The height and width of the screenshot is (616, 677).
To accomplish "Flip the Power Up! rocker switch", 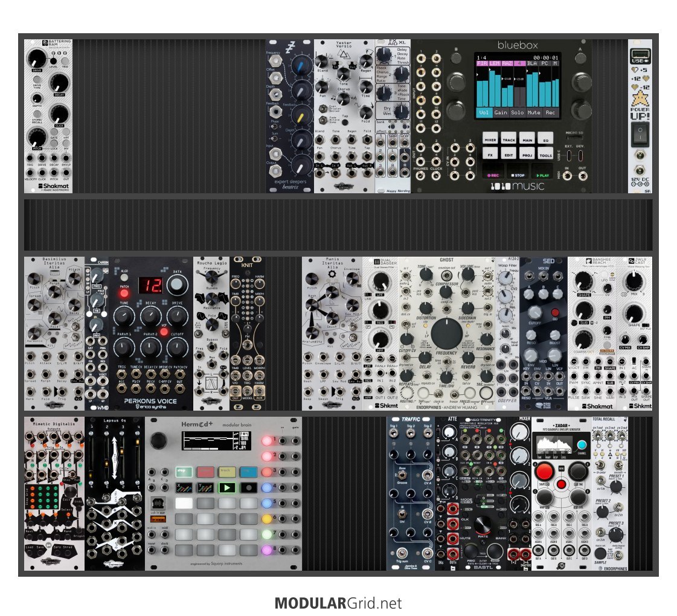I will pos(640,133).
